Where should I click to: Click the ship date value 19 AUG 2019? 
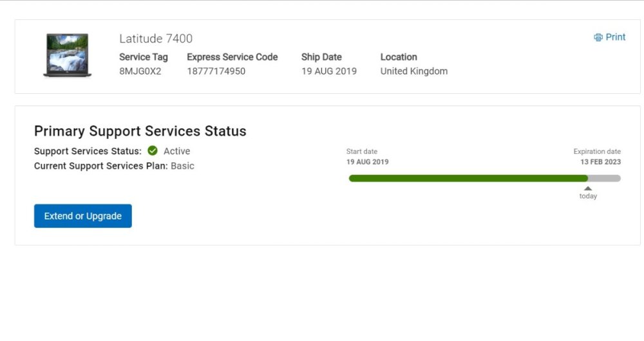328,71
